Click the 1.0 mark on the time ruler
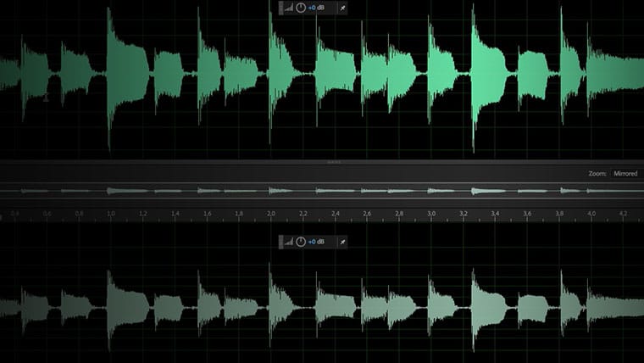644x363 pixels. pyautogui.click(x=110, y=214)
